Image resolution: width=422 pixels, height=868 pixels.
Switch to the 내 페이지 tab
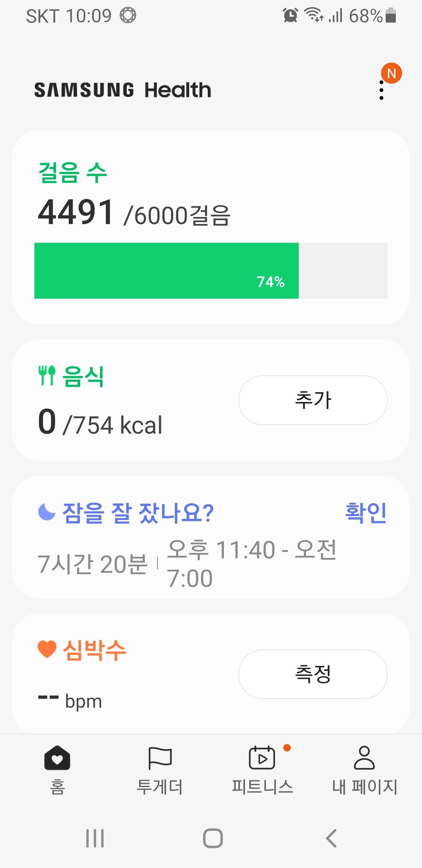[x=364, y=787]
